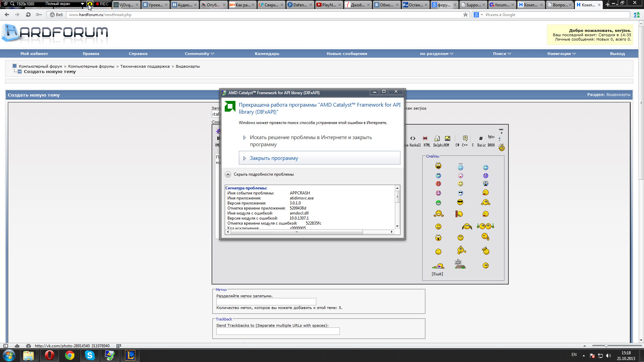Bookmark page with the star icon
This screenshot has width=644, height=362.
(466, 15)
